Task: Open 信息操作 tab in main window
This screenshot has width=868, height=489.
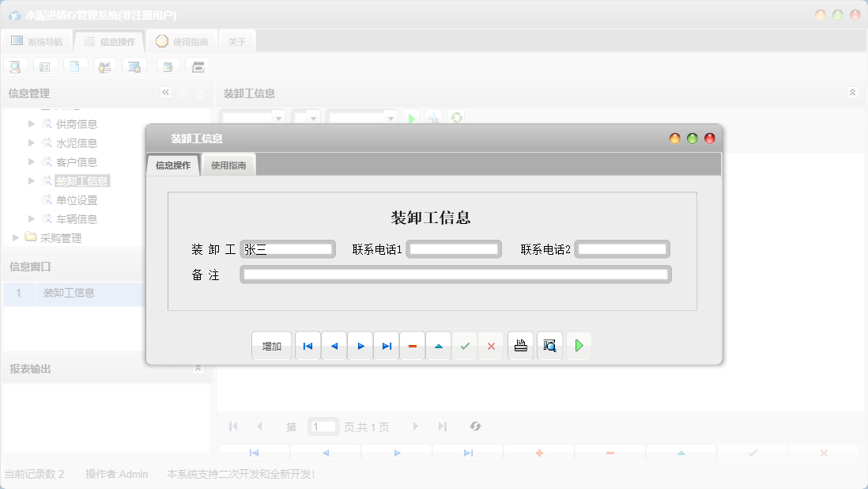Action: (109, 41)
